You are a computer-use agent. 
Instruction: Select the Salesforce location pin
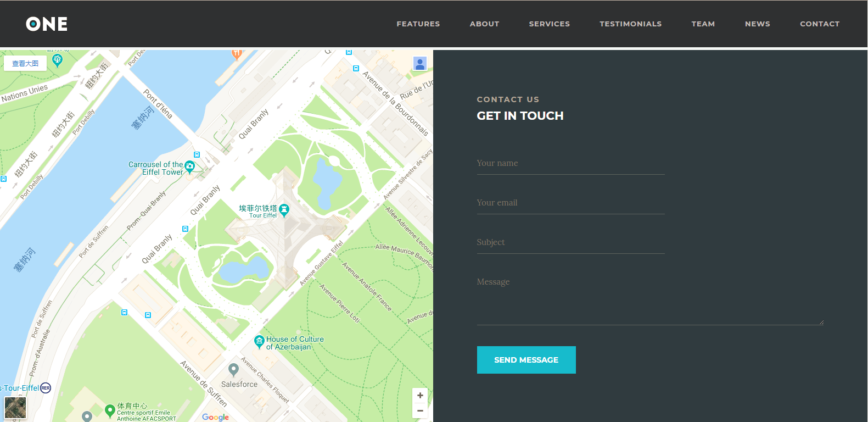point(233,369)
